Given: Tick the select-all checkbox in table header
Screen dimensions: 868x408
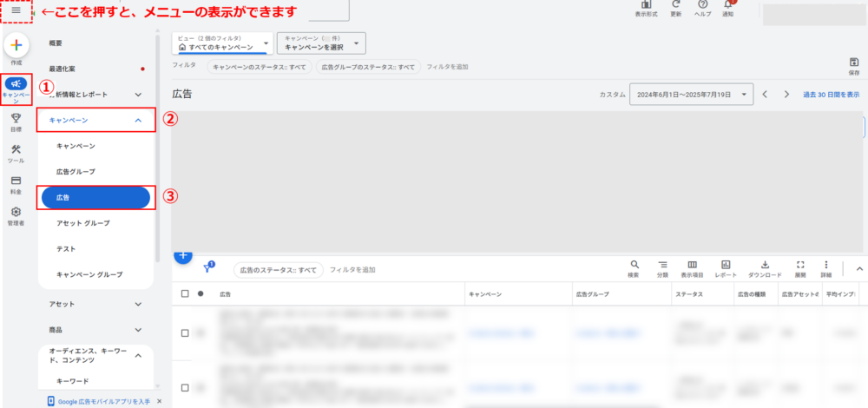Looking at the screenshot, I should pos(184,293).
